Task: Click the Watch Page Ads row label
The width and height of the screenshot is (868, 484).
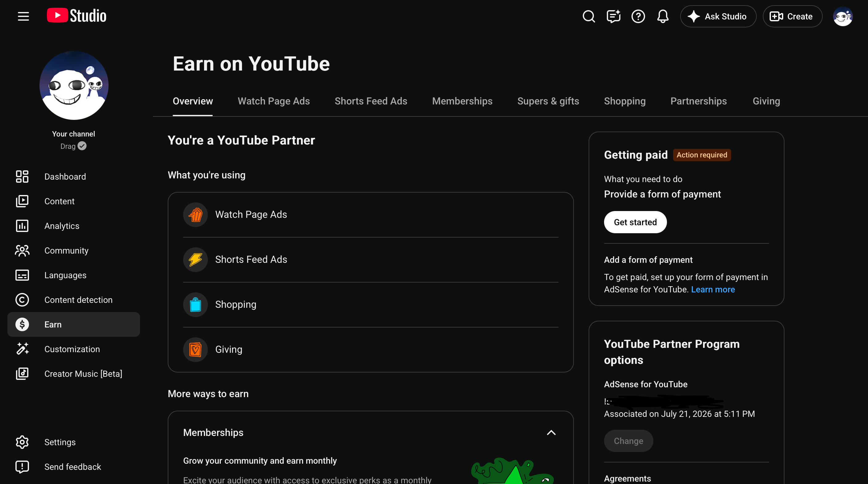Action: (251, 215)
